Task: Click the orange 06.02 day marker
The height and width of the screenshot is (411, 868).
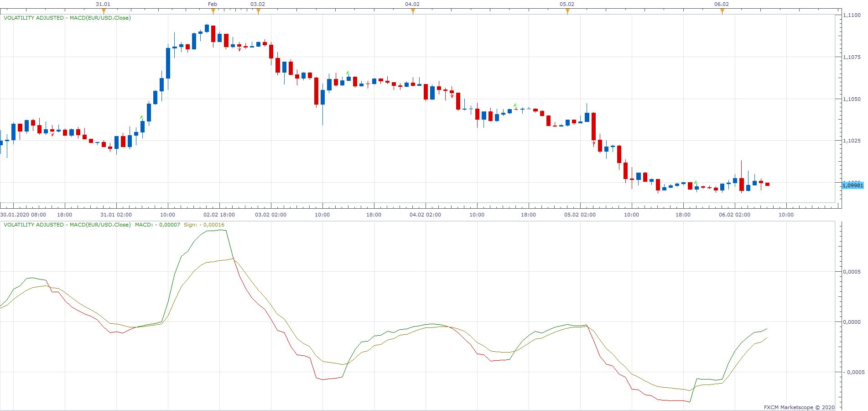Action: (722, 11)
